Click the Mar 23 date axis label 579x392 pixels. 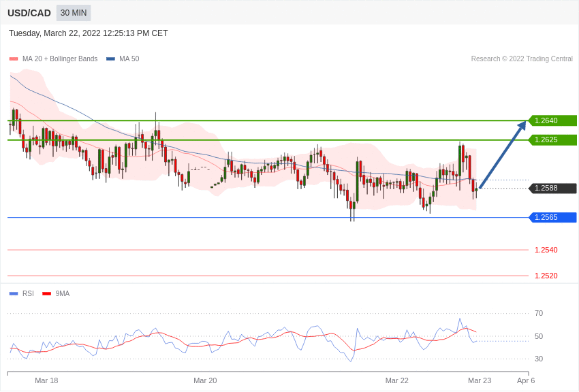[x=480, y=380]
